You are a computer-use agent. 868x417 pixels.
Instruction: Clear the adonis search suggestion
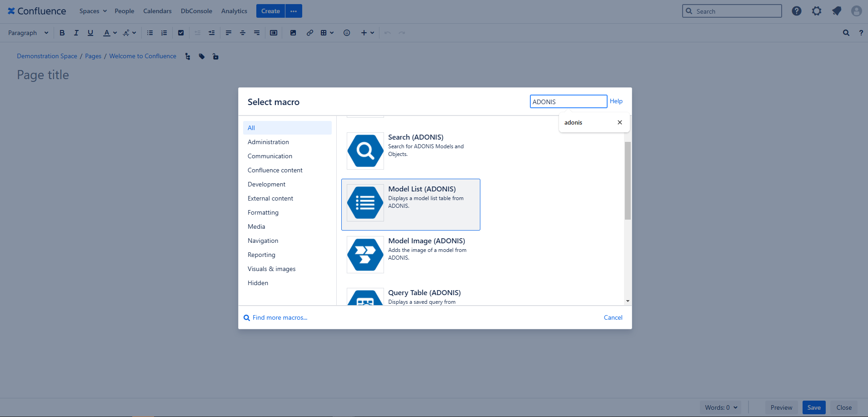click(x=619, y=122)
